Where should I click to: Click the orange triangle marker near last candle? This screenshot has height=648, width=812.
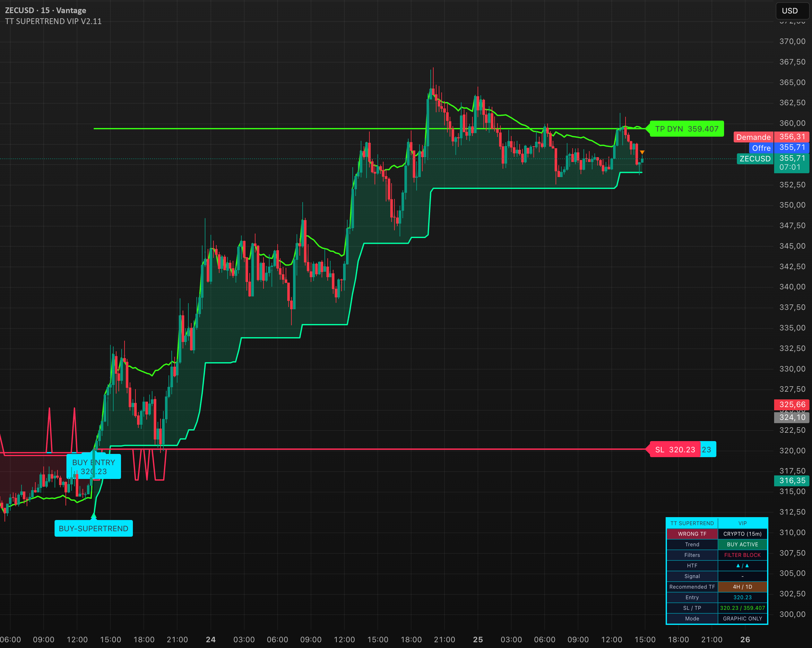coord(642,152)
